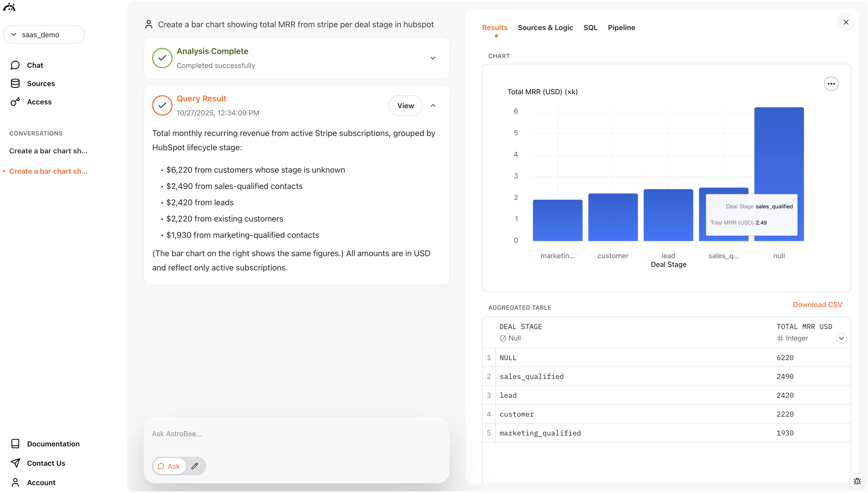Select the Sources icon in sidebar
Screen dimensions: 868x493
(x=16, y=83)
